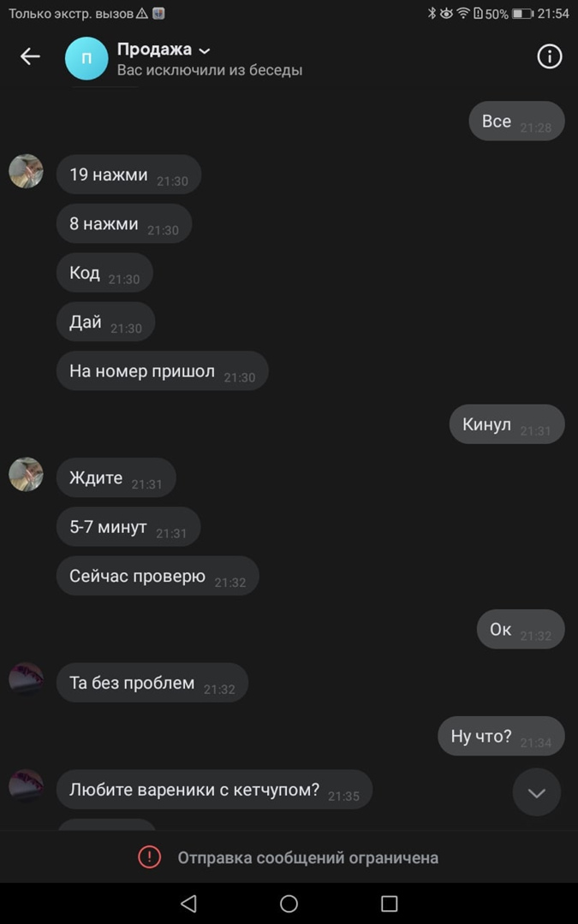Tap the red restriction warning icon
578x924 pixels.
point(149,856)
